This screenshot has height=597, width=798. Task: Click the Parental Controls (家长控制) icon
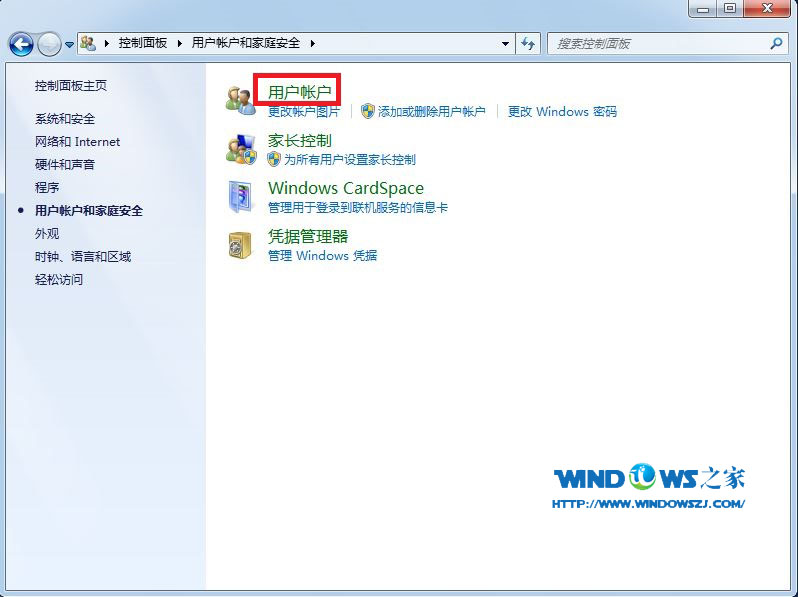click(240, 149)
